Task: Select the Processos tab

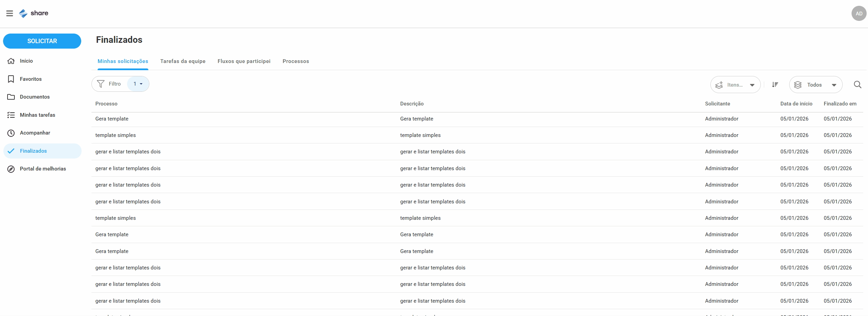Action: coord(296,61)
